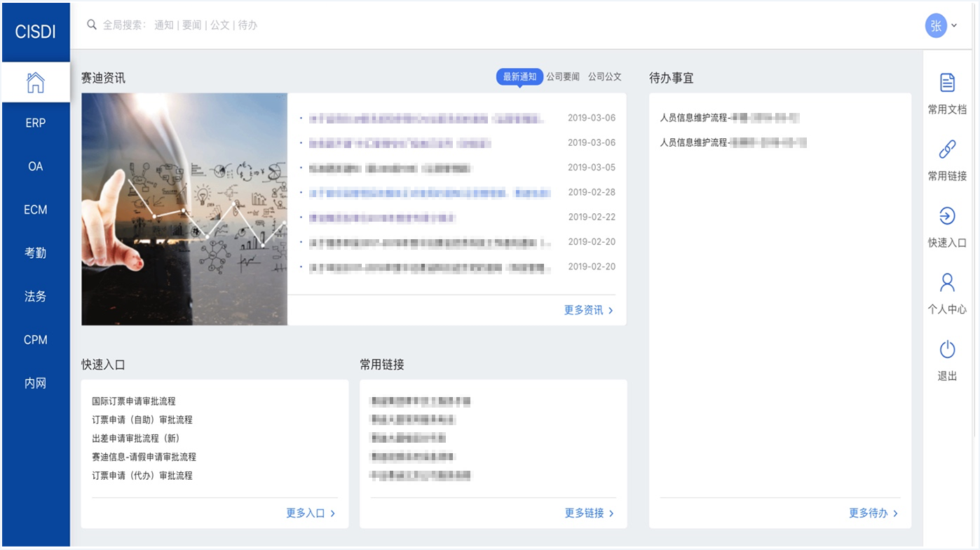Click the 2019-02-28 notice date
This screenshot has height=550, width=980.
coord(592,192)
